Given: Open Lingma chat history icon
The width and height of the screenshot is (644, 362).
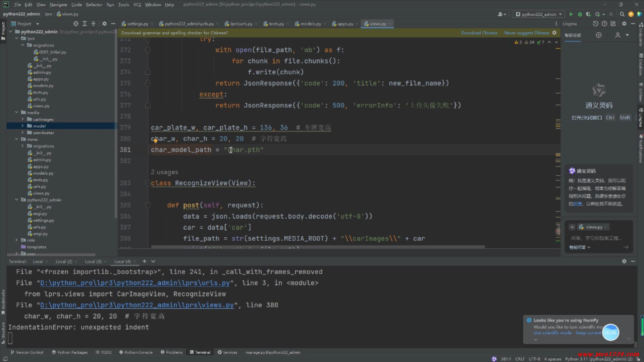Looking at the screenshot, I should tap(595, 24).
